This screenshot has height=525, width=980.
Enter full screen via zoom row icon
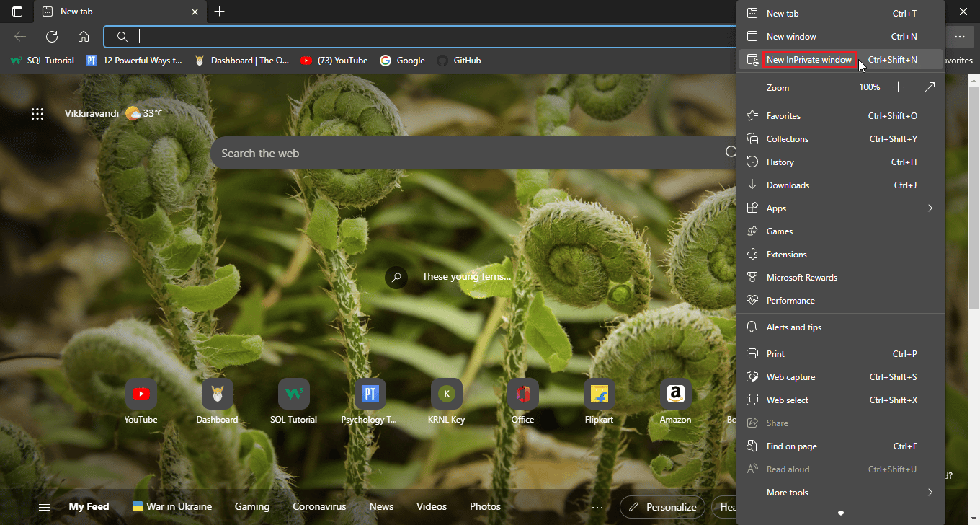coord(930,87)
